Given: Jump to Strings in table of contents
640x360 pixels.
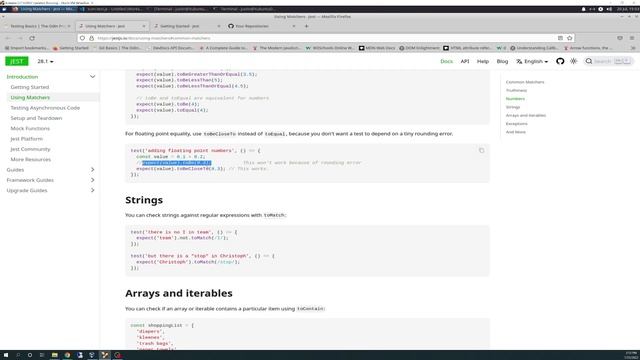Looking at the screenshot, I should click(513, 107).
